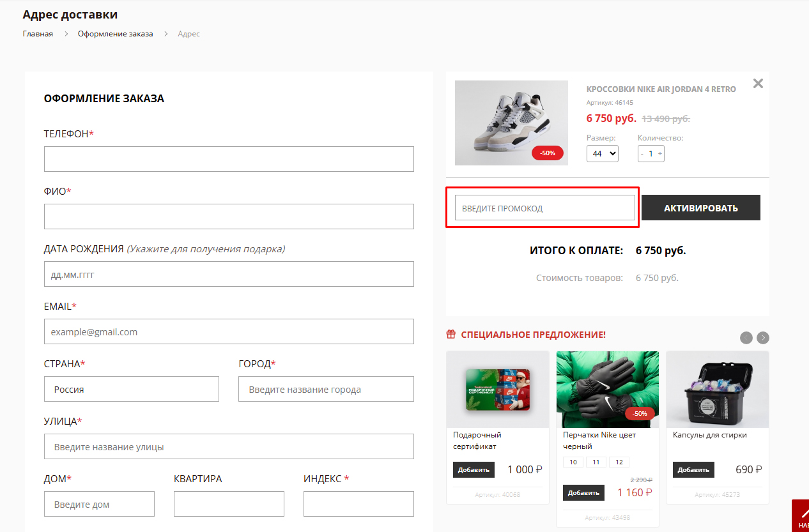
Task: Add laundry capsules with Добавить button
Action: click(x=693, y=469)
